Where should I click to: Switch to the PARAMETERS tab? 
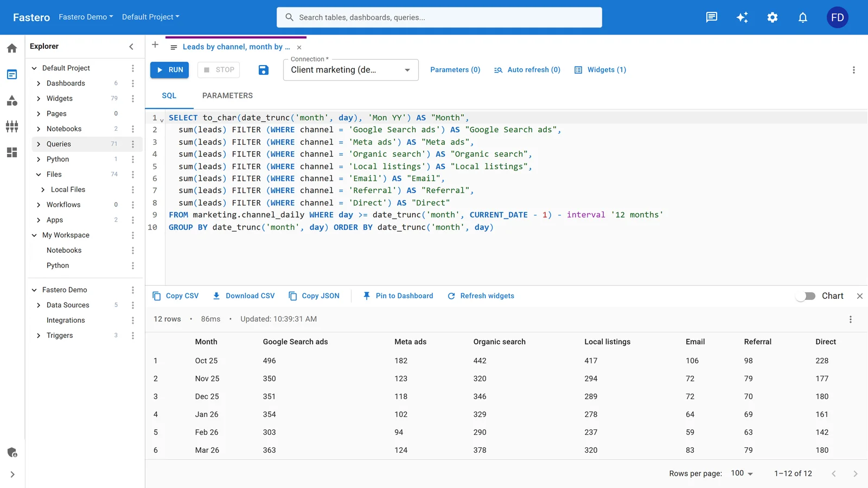(x=227, y=95)
